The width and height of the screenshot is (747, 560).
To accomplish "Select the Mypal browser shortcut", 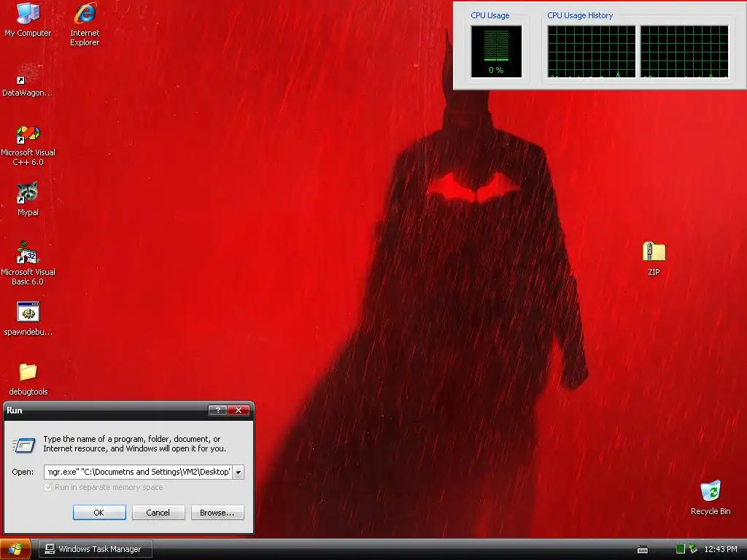I will click(x=28, y=199).
